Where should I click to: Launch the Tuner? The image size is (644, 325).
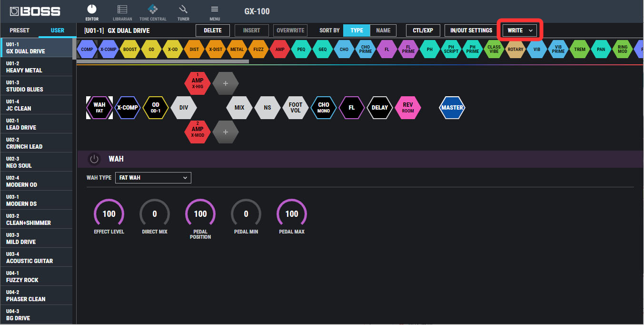pos(183,12)
